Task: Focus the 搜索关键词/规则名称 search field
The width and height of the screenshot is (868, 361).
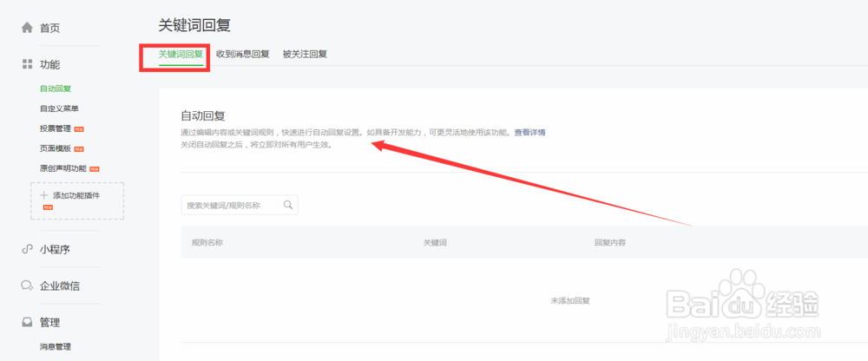Action: pos(240,205)
